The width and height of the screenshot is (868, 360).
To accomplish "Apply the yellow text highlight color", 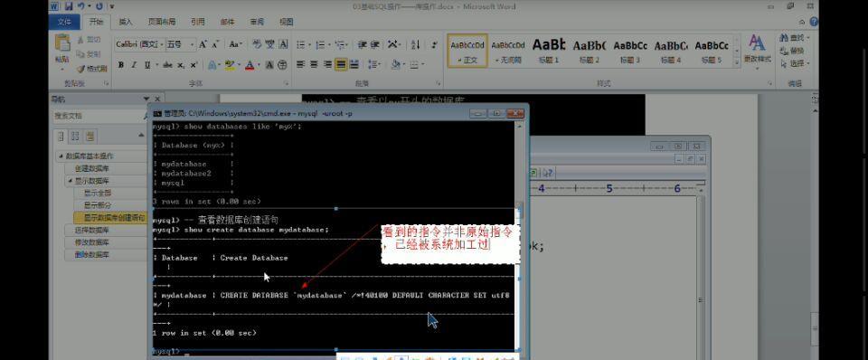I will click(229, 65).
